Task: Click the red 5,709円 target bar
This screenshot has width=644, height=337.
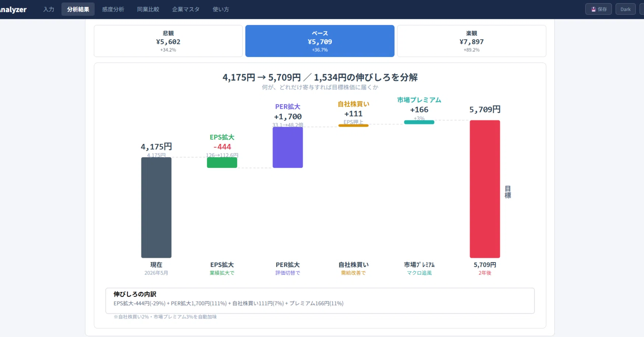Action: [485, 189]
